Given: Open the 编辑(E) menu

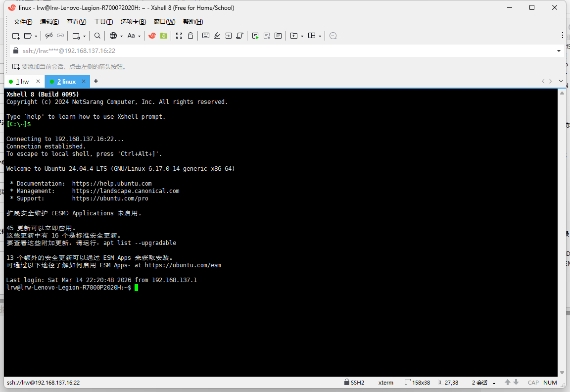Looking at the screenshot, I should (x=49, y=22).
